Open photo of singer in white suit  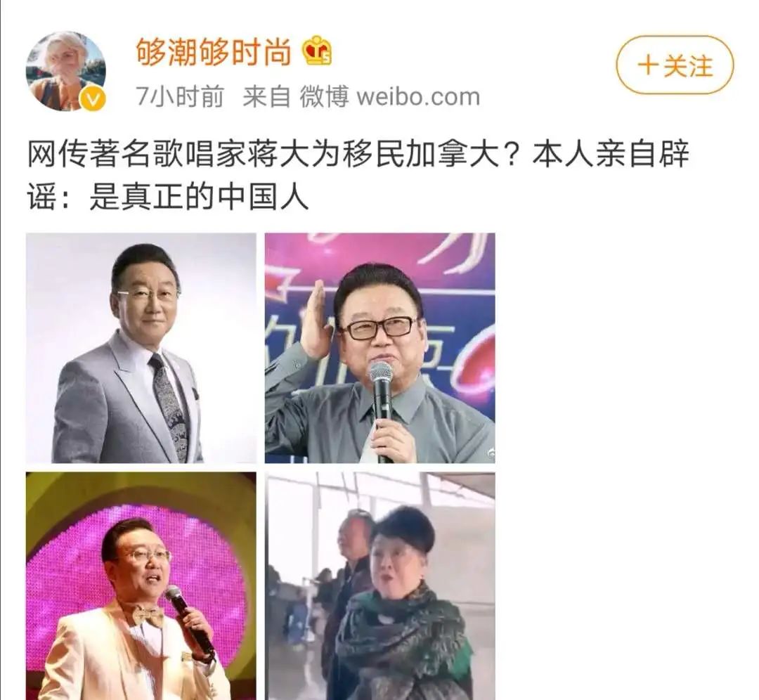141,585
